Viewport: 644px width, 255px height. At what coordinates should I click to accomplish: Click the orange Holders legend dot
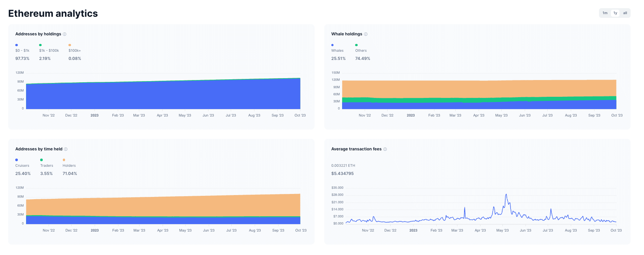tap(64, 160)
